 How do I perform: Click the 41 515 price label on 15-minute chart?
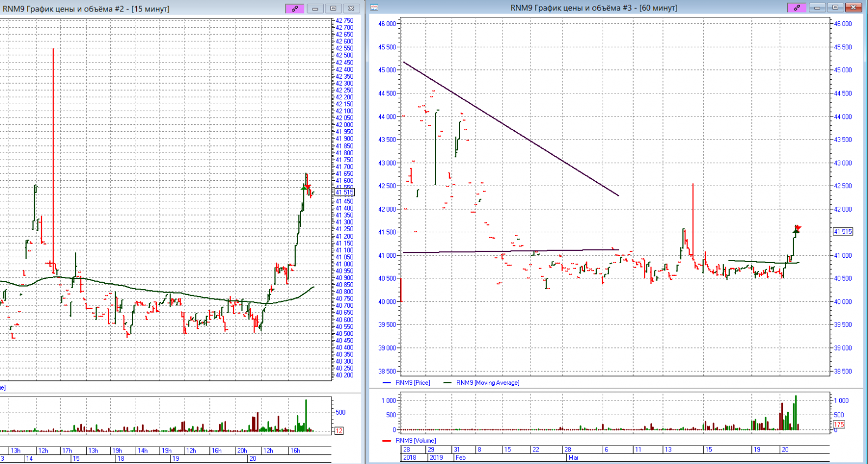coord(344,193)
